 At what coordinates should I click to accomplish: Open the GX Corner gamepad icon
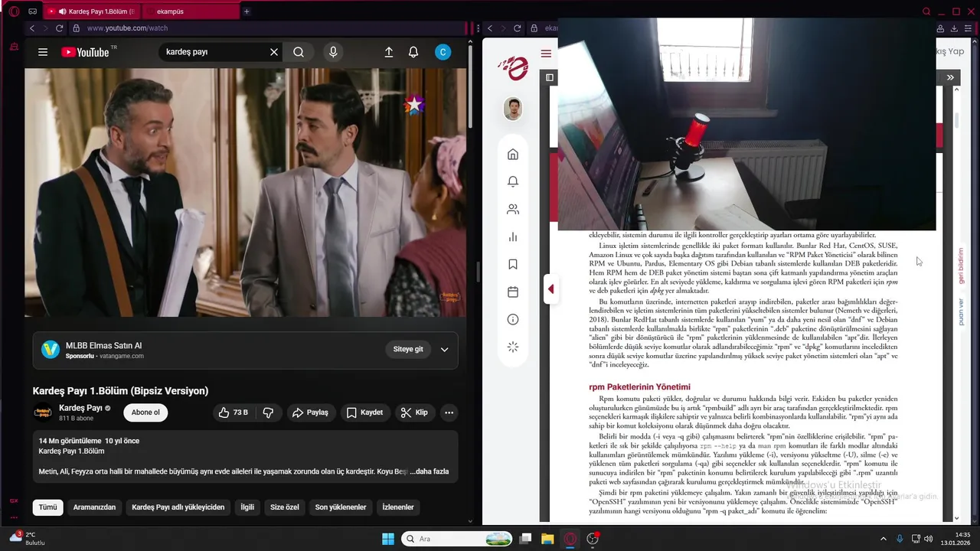[x=32, y=11]
